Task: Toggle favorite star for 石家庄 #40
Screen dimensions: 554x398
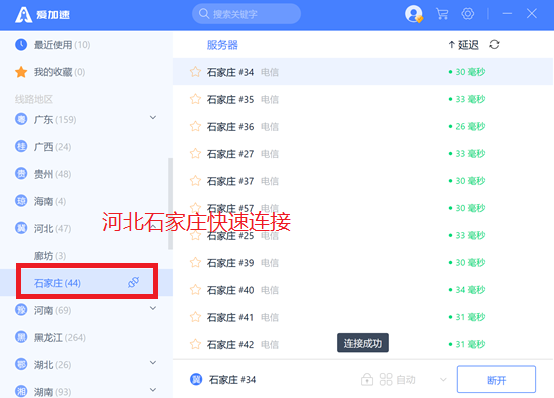Action: 195,290
